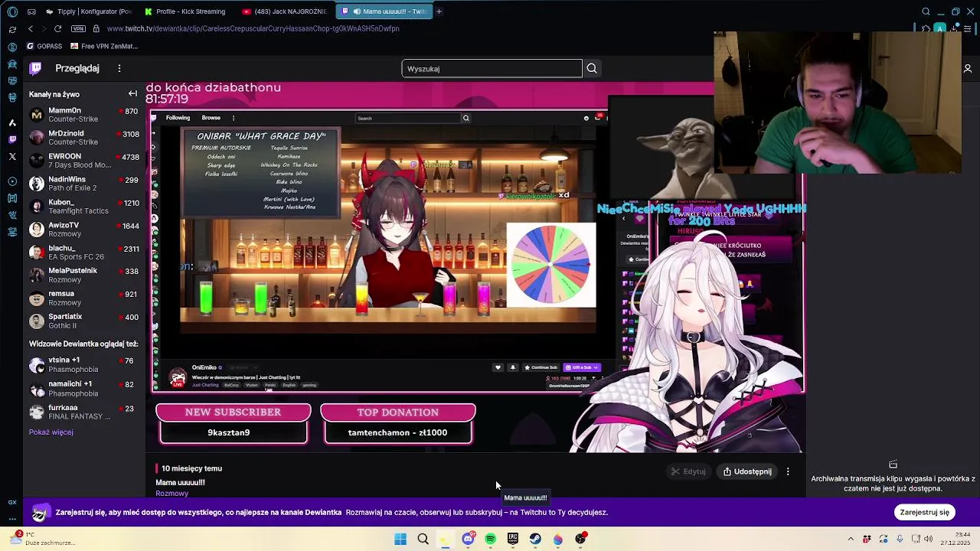980x551 pixels.
Task: Open biachu_ channel in sidebar
Action: [x=84, y=253]
